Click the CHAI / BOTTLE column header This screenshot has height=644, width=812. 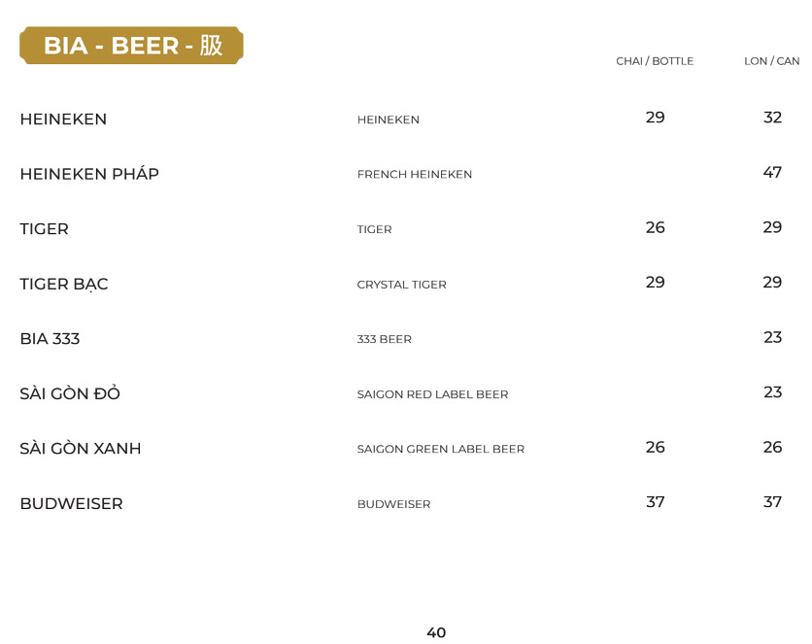[x=655, y=61]
